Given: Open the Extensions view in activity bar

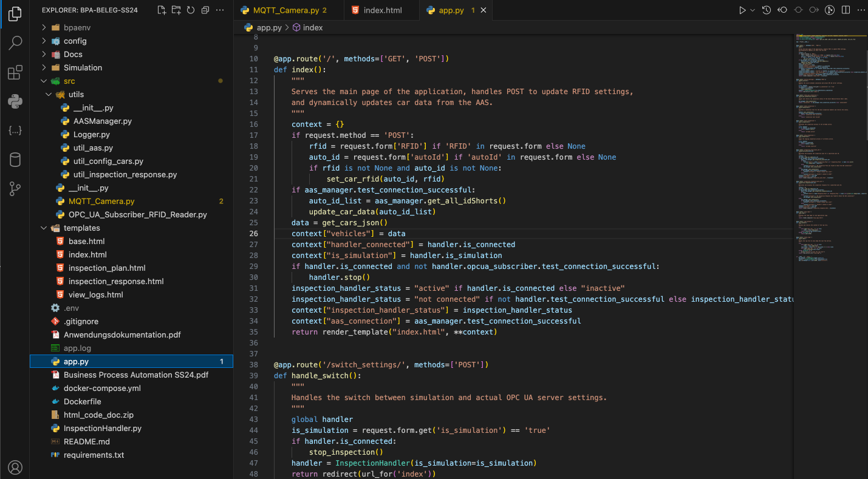Looking at the screenshot, I should pyautogui.click(x=15, y=73).
